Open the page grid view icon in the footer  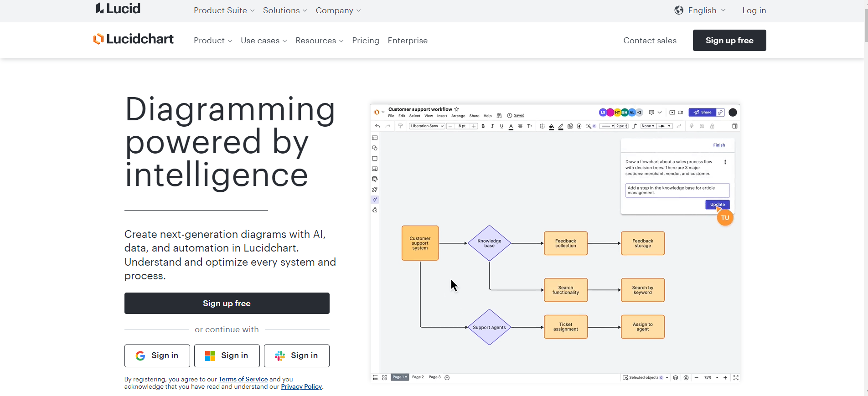click(385, 378)
